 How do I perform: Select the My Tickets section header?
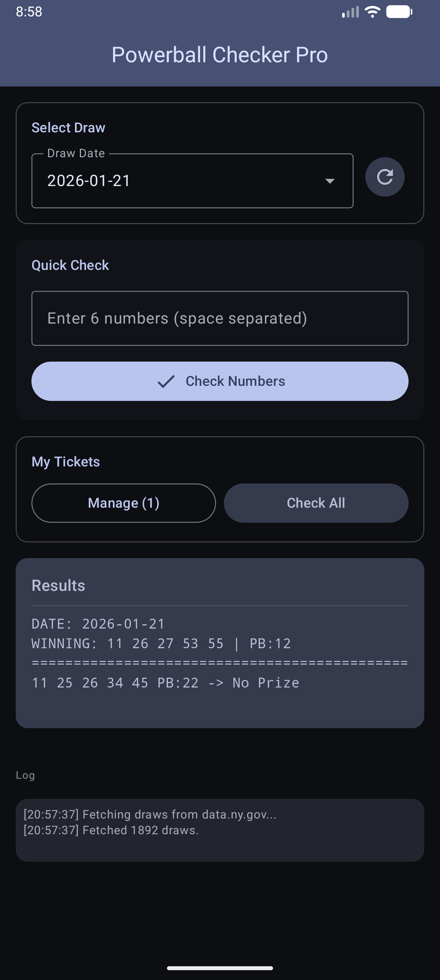[65, 461]
